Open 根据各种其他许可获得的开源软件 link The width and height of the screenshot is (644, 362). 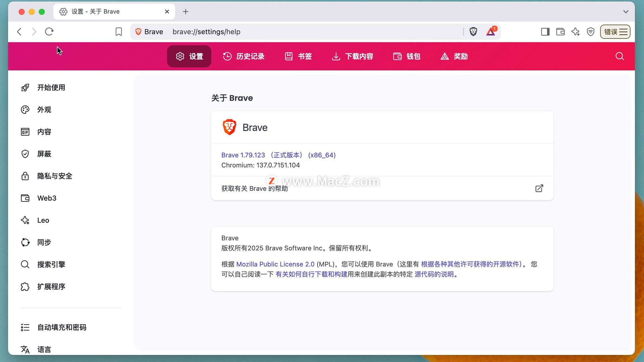471,264
